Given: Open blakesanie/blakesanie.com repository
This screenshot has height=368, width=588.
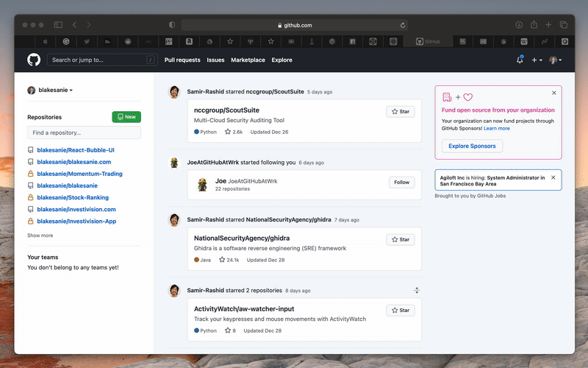Looking at the screenshot, I should 74,162.
